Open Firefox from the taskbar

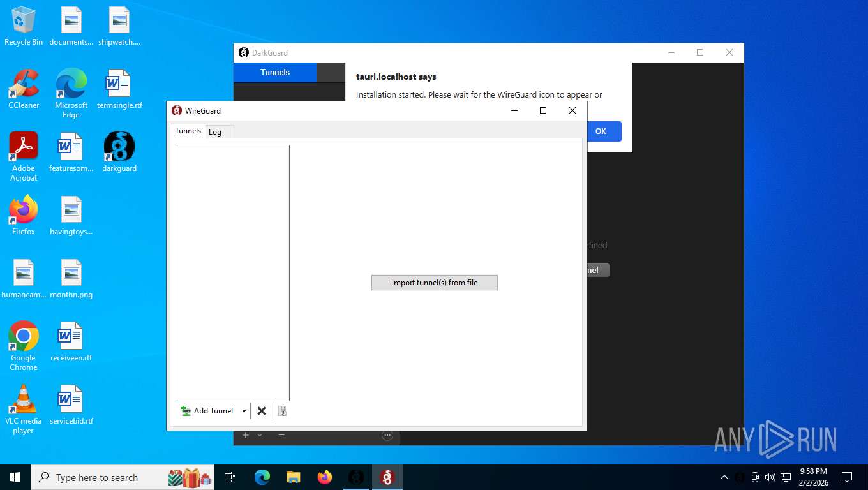coord(325,477)
